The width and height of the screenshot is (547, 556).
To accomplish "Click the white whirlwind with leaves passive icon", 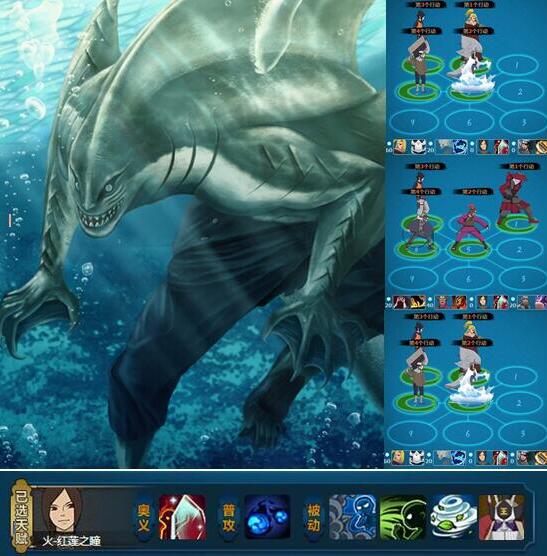I will 453,517.
